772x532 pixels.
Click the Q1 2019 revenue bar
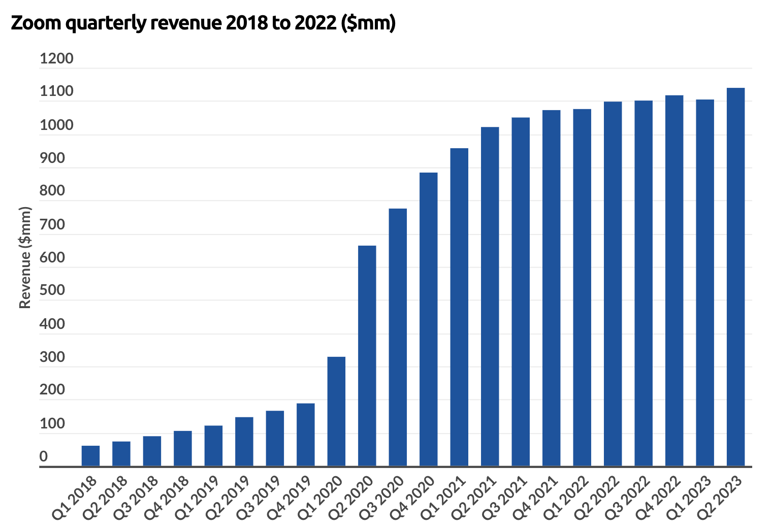[x=213, y=446]
